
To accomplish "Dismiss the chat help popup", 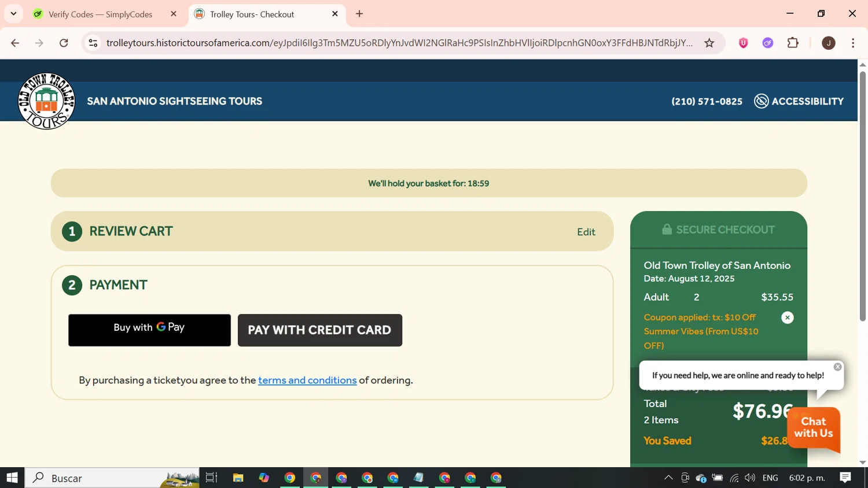I will point(837,367).
